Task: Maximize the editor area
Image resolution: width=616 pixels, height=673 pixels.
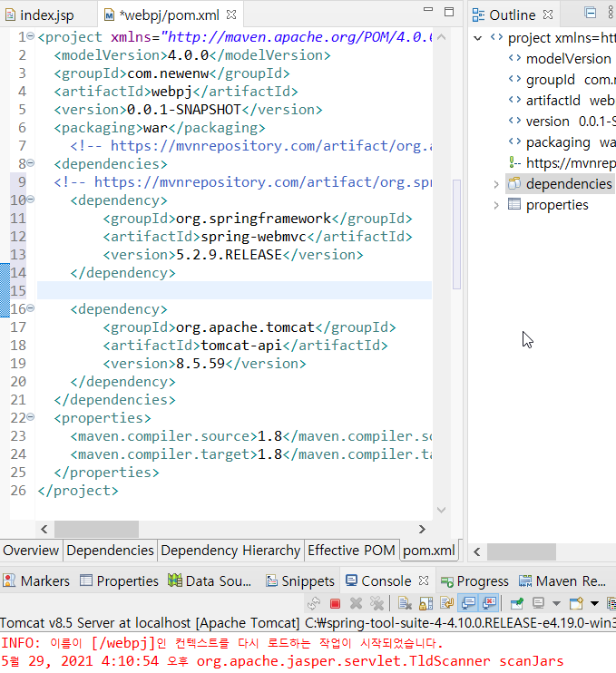Action: click(449, 12)
